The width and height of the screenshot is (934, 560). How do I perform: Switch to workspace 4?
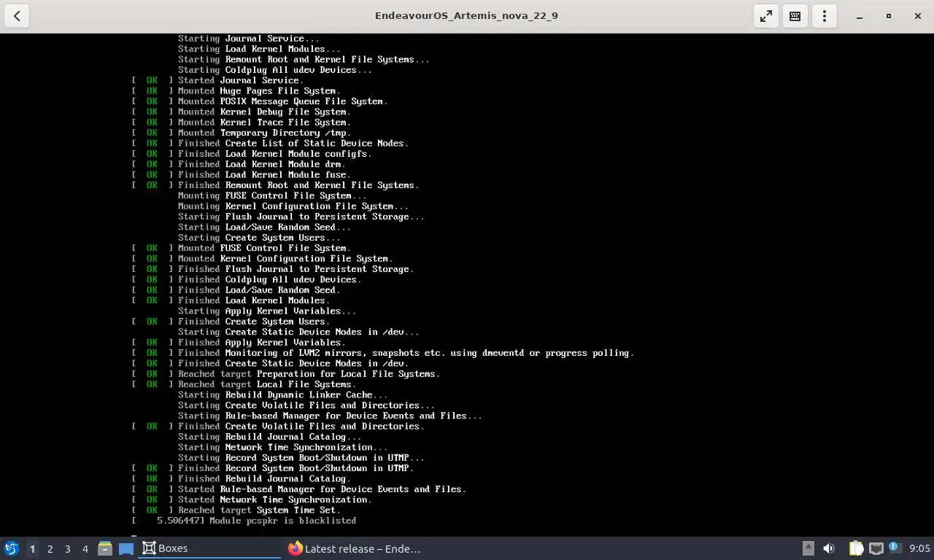click(85, 548)
